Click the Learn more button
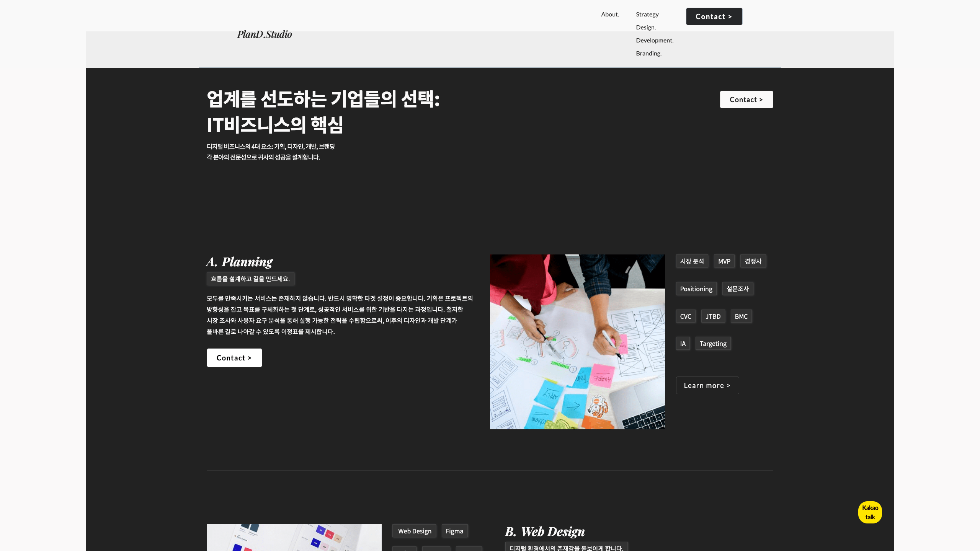980x551 pixels. (707, 385)
